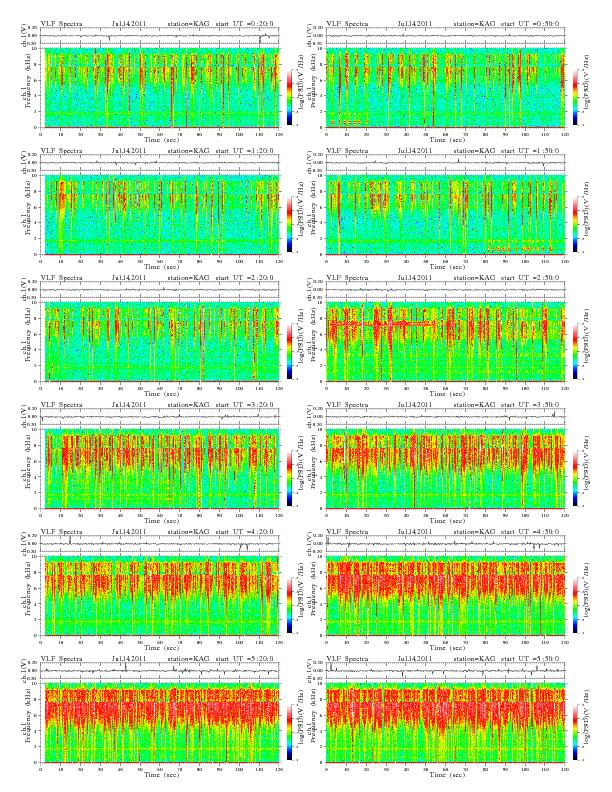Click the ch.1 waveform strip above the 3:50:0 spectrogram
Image resolution: width=612 pixels, height=792 pixels.
pyautogui.click(x=445, y=417)
